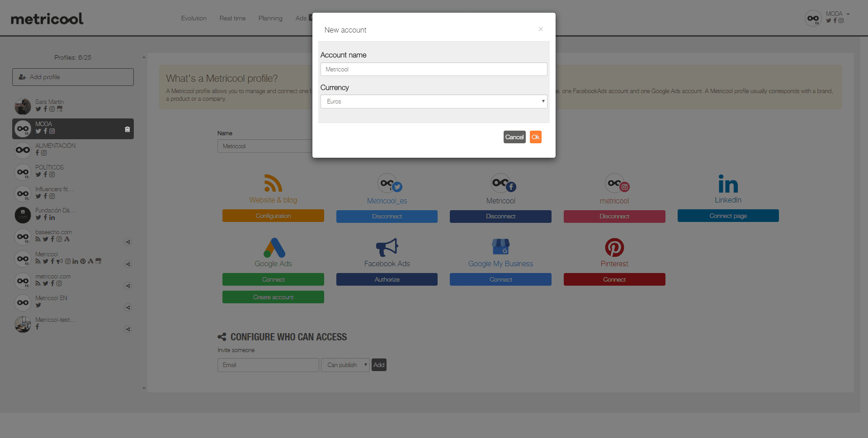Open the Planning section
The image size is (868, 438).
tap(270, 18)
